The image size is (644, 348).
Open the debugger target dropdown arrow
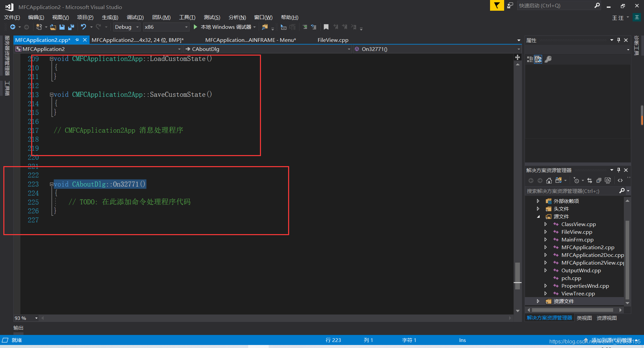[255, 27]
